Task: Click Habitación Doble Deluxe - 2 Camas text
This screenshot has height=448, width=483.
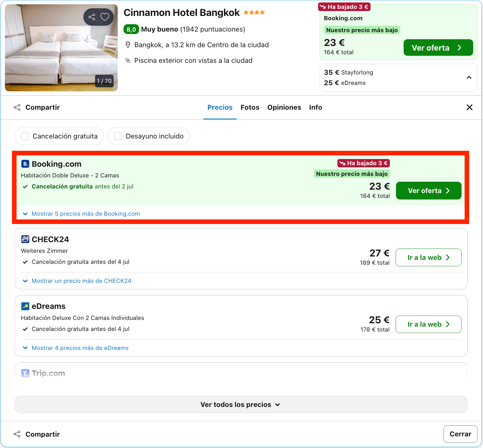Action: 70,176
